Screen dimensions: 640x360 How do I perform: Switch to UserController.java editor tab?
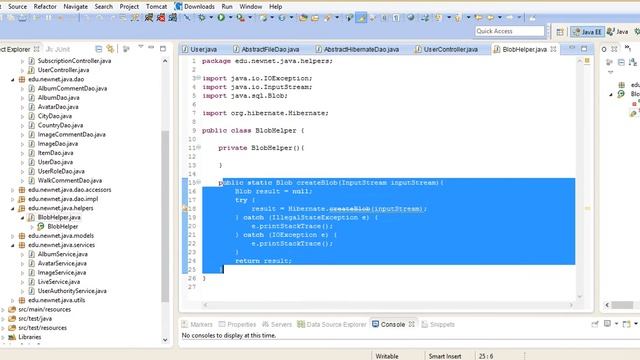(446, 49)
